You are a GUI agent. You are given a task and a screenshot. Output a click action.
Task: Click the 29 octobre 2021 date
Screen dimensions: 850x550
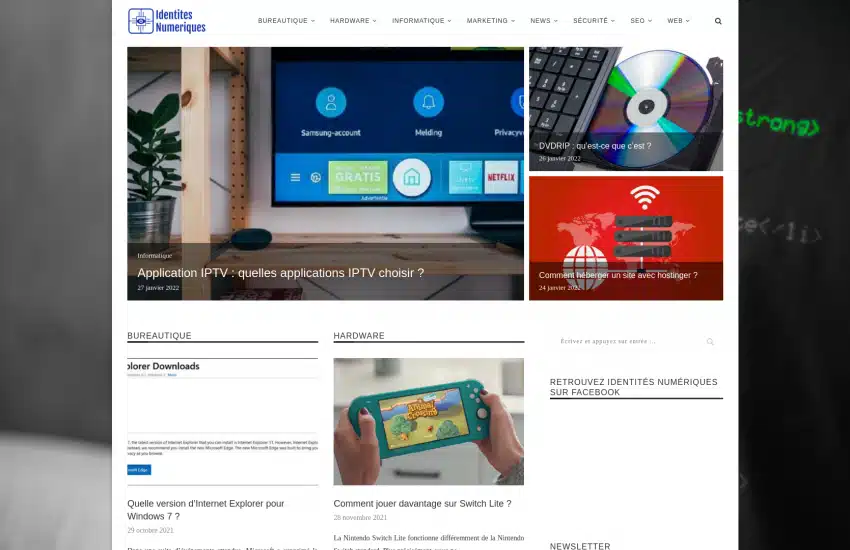150,530
